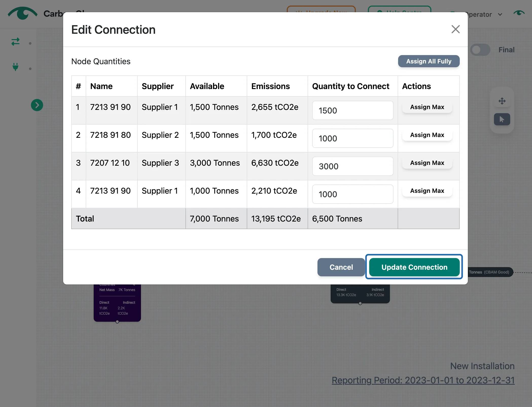532x407 pixels.
Task: Select the pointer cursor tool
Action: point(502,119)
